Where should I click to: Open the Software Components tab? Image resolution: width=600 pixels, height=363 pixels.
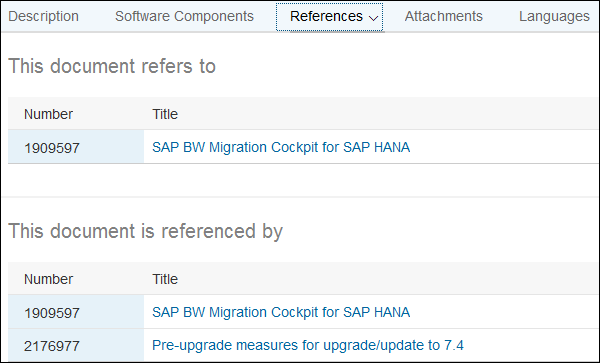184,16
